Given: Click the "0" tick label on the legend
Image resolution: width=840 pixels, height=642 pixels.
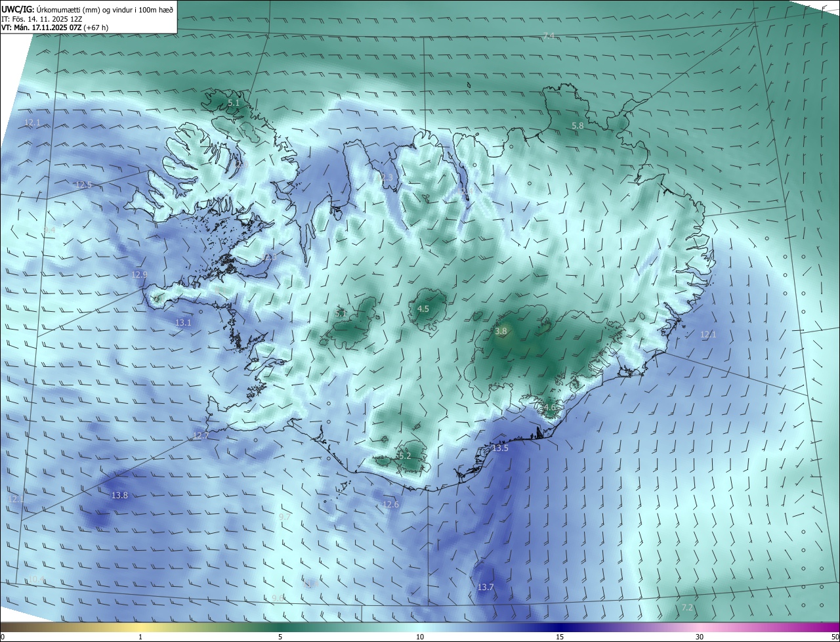Looking at the screenshot, I should coord(3,637).
